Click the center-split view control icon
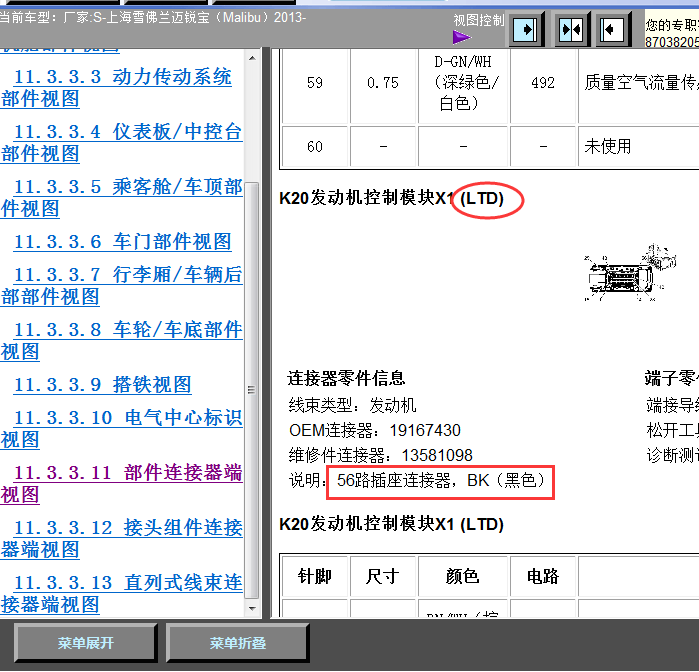 572,29
